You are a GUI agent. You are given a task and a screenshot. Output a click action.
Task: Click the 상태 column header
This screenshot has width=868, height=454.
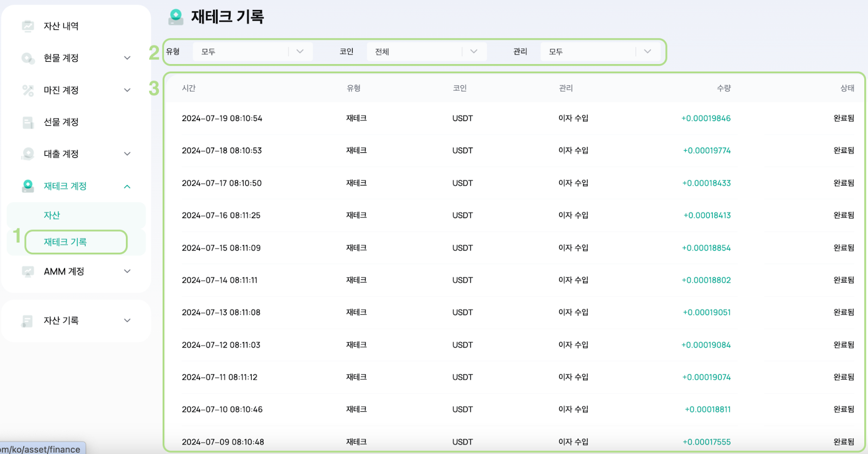(x=847, y=88)
